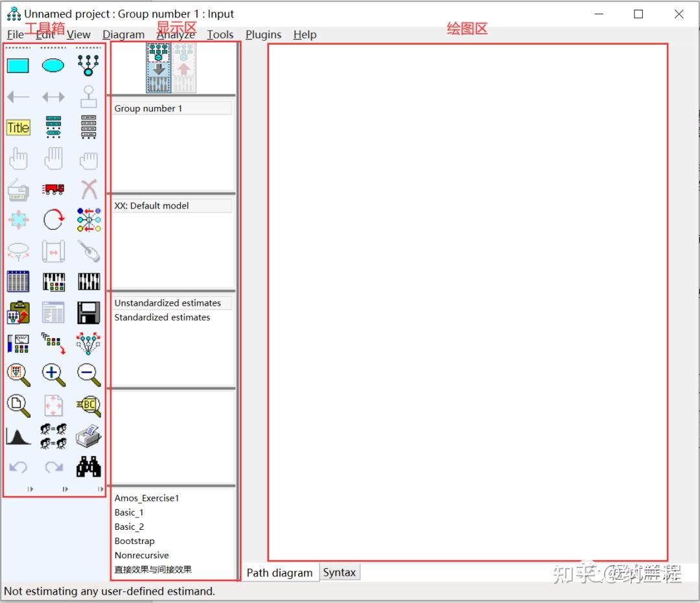Click the zoom in magnifier icon
Screen dimensions: 700x603
tap(53, 374)
